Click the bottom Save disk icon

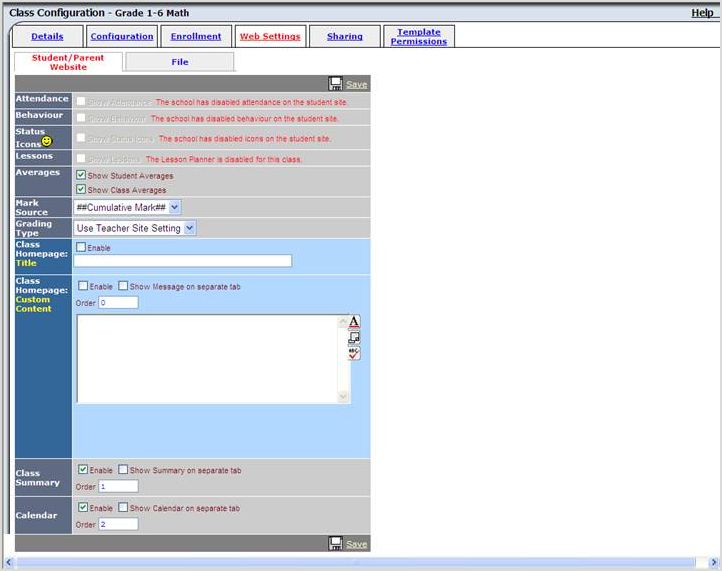tap(336, 544)
